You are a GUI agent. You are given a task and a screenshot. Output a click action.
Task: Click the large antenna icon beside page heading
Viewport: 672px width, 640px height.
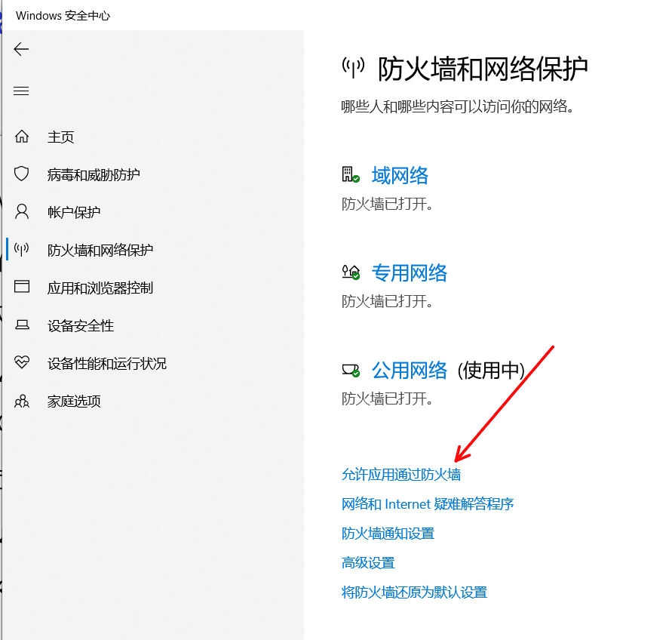click(x=353, y=67)
